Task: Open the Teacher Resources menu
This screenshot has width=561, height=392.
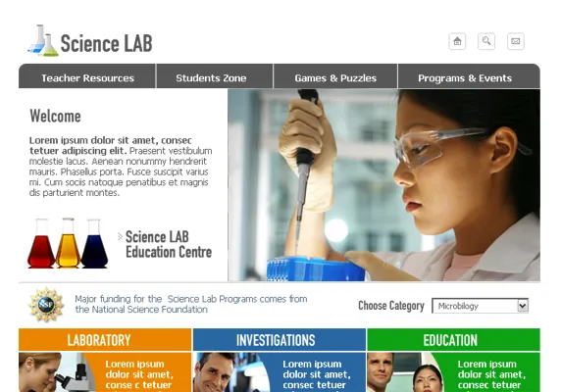Action: [87, 77]
